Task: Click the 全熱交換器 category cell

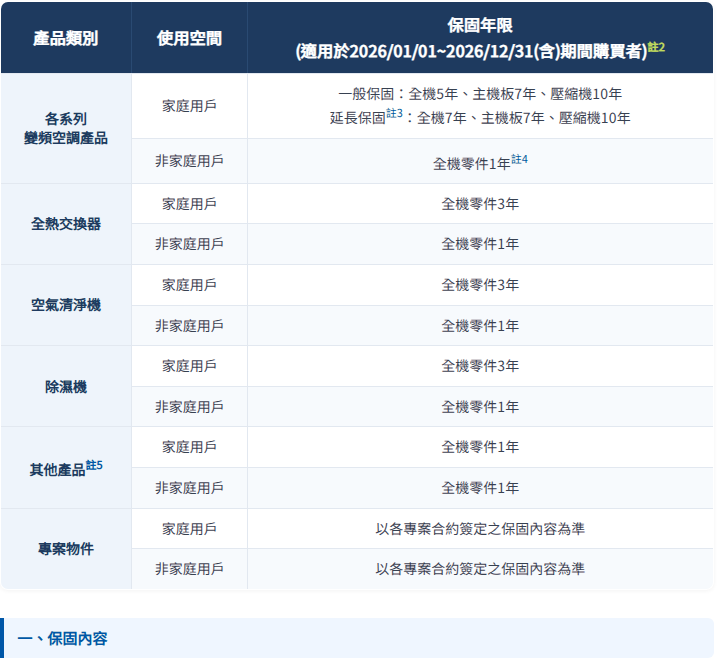Action: [x=66, y=224]
